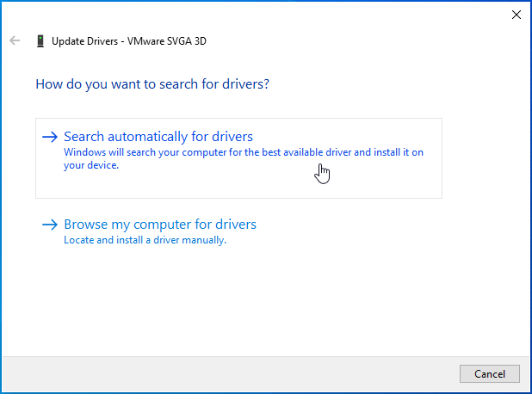532x394 pixels.
Task: Close the Update Drivers dialog
Action: click(x=516, y=14)
